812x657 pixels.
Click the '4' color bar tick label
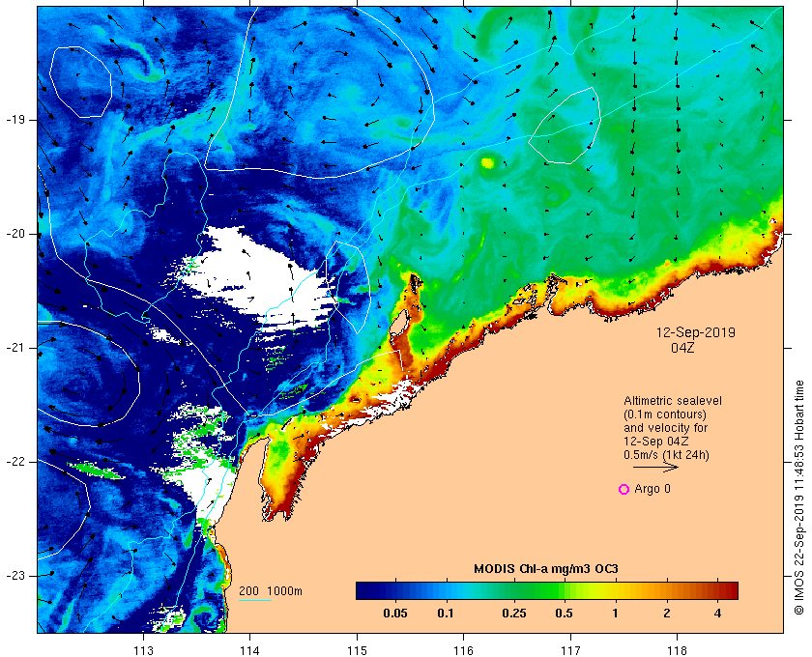pyautogui.click(x=717, y=614)
